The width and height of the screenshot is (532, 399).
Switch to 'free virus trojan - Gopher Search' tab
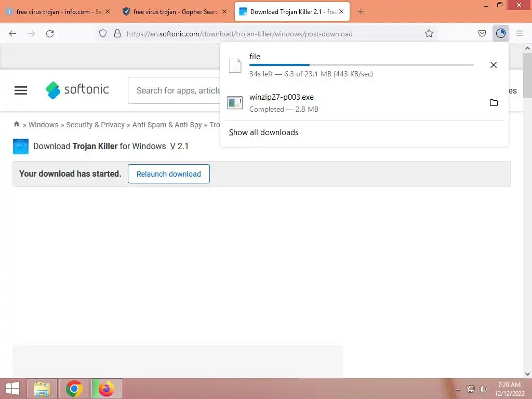(176, 12)
